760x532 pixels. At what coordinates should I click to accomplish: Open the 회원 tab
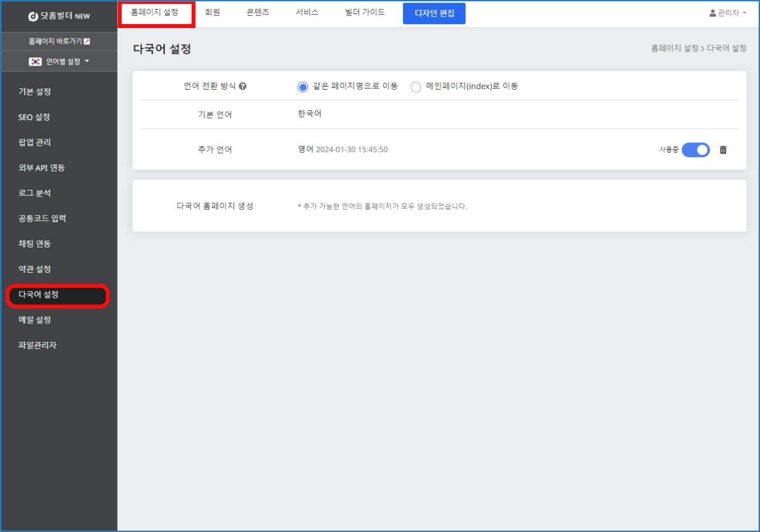coord(212,12)
